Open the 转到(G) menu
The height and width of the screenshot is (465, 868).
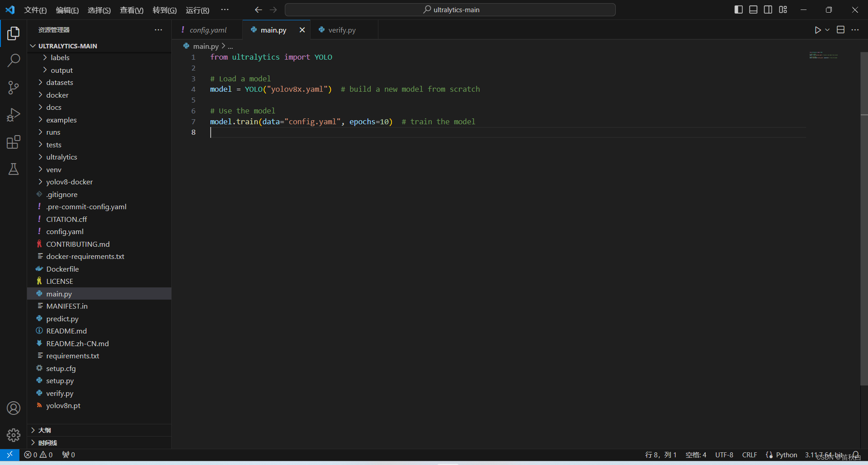(x=165, y=10)
